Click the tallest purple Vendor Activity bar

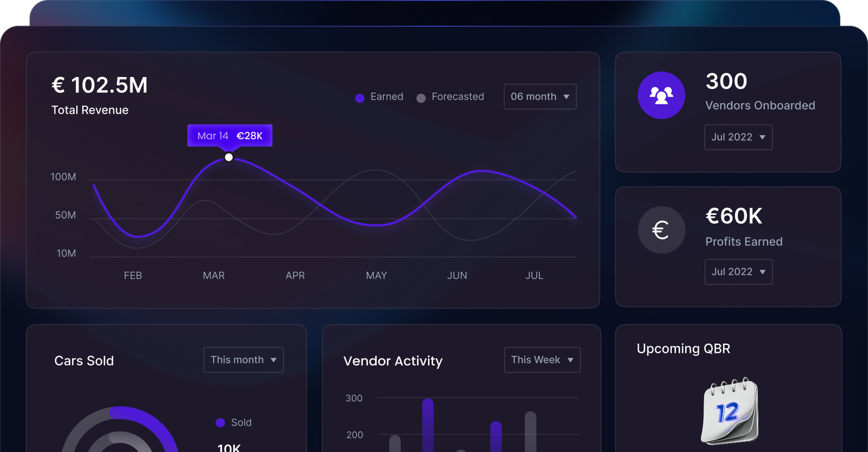pyautogui.click(x=427, y=425)
